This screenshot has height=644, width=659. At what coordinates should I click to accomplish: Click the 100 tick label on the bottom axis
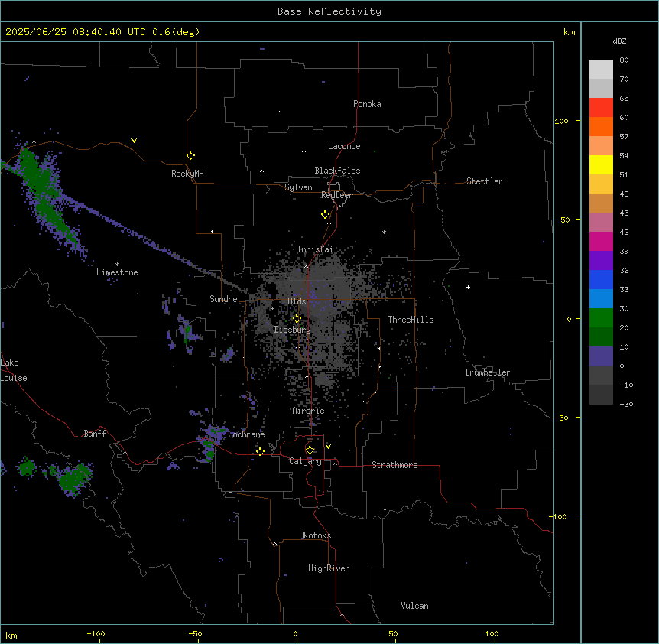492,633
